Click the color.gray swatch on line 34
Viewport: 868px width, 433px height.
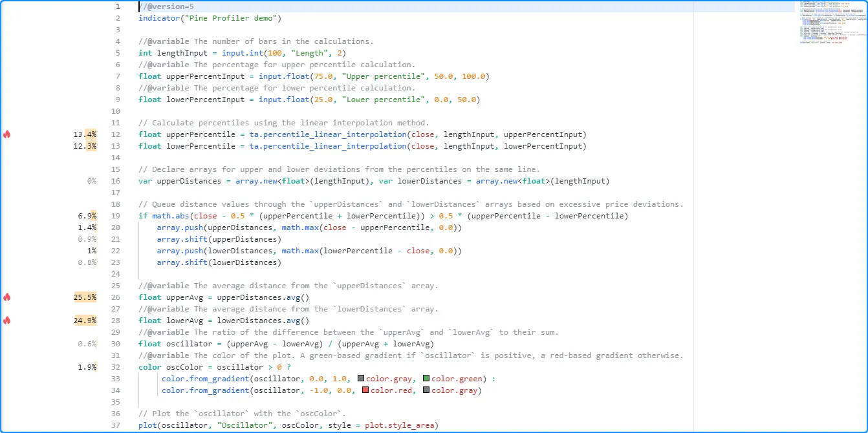tap(426, 390)
